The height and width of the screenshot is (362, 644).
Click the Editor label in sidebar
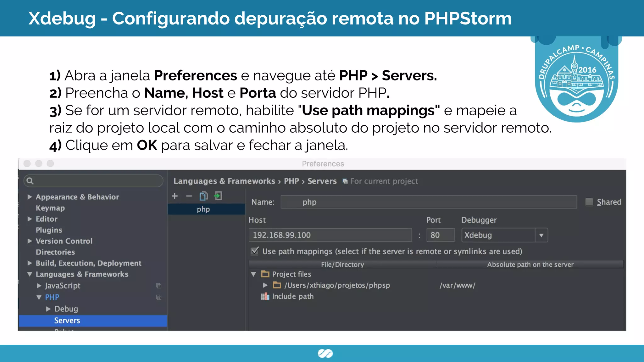47,219
